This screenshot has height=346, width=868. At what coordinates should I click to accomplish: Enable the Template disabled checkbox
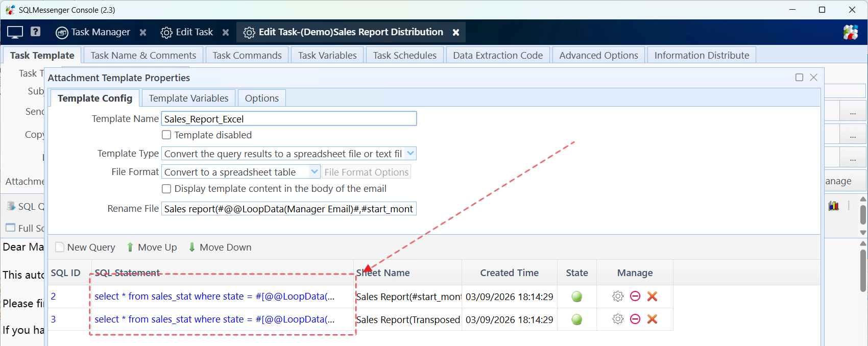click(x=166, y=135)
